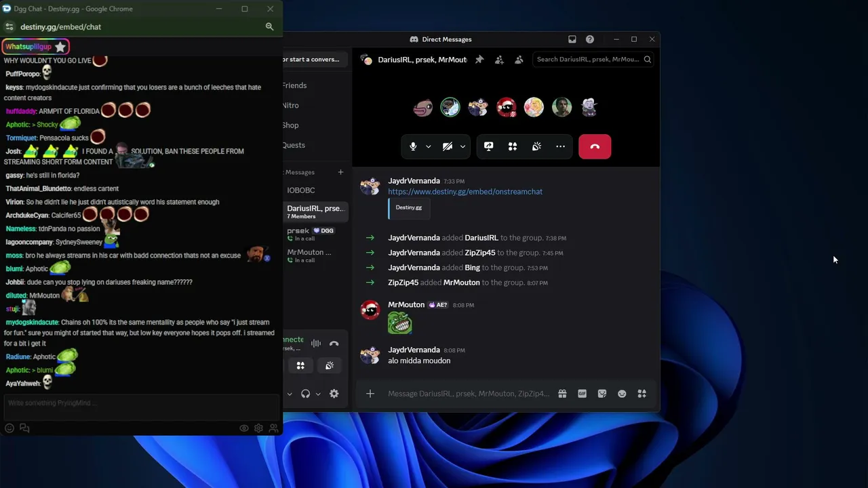Open pinned messages in Discord
The height and width of the screenshot is (488, 868).
[x=479, y=60]
